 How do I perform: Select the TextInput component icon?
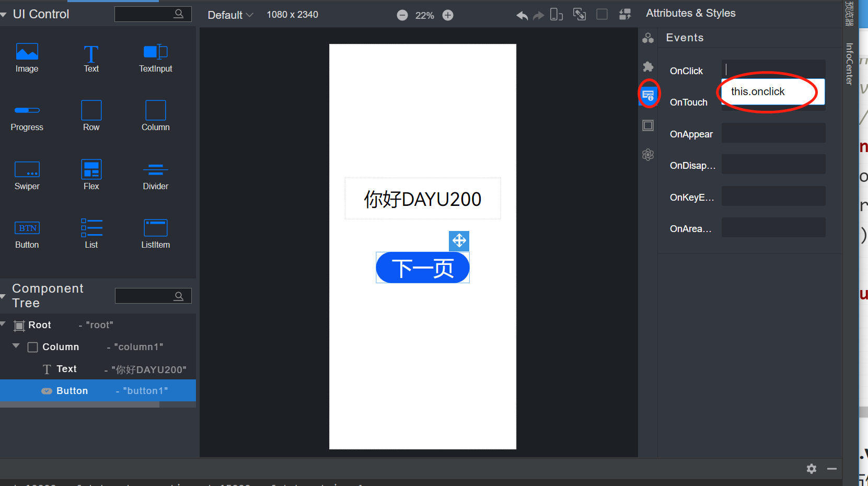(x=155, y=52)
